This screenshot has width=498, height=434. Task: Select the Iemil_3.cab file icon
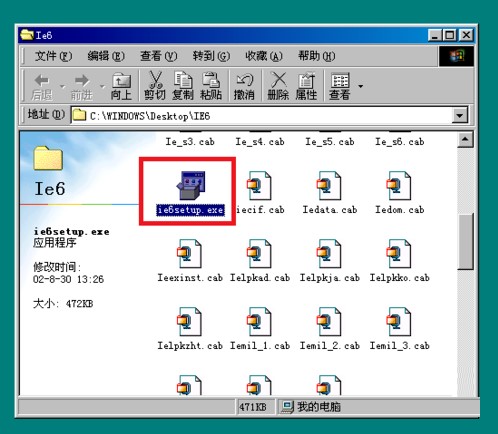point(399,322)
